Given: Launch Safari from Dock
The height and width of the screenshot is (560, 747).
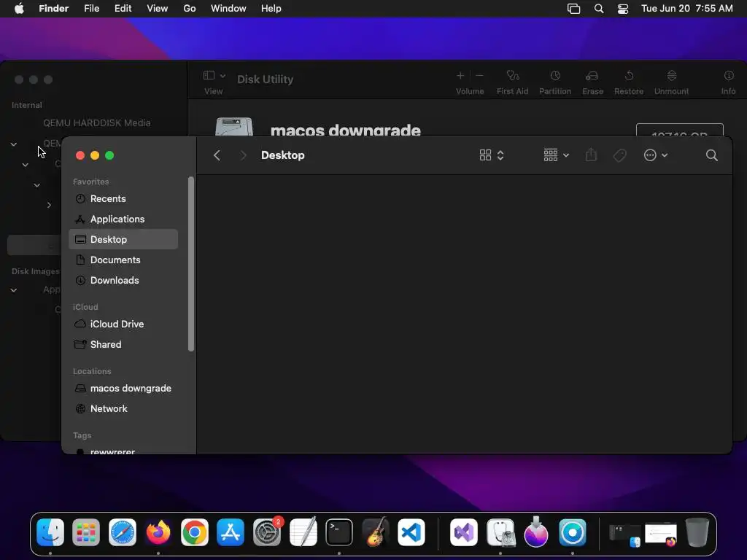Looking at the screenshot, I should coord(123,532).
